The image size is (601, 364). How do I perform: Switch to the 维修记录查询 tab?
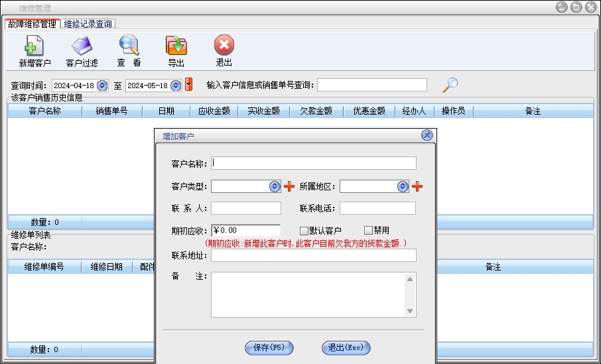(x=88, y=24)
